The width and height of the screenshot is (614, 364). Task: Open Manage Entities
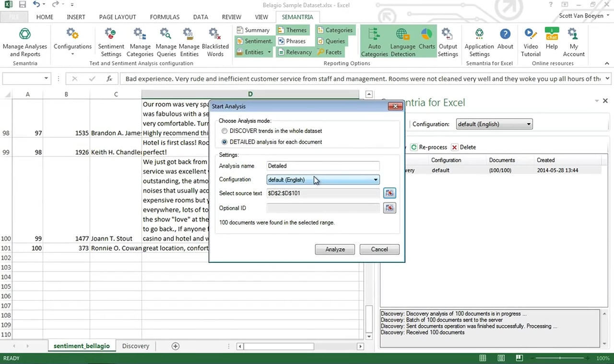[189, 42]
